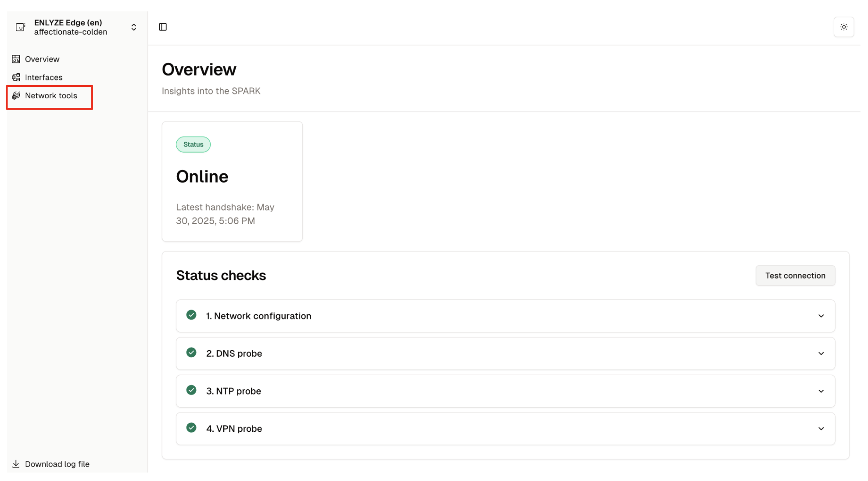Click the green check for VPN probe
Screen dimensions: 868x481
[x=191, y=428]
